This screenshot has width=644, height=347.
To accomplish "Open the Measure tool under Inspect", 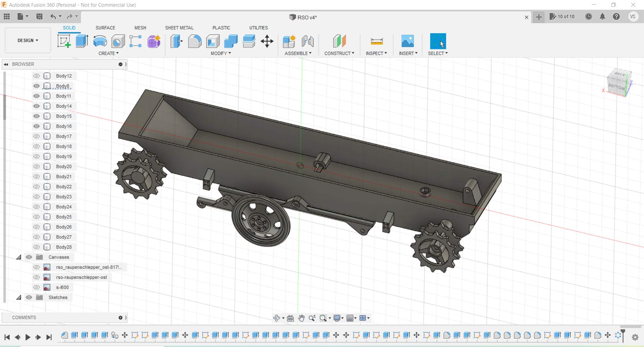I will tap(377, 41).
